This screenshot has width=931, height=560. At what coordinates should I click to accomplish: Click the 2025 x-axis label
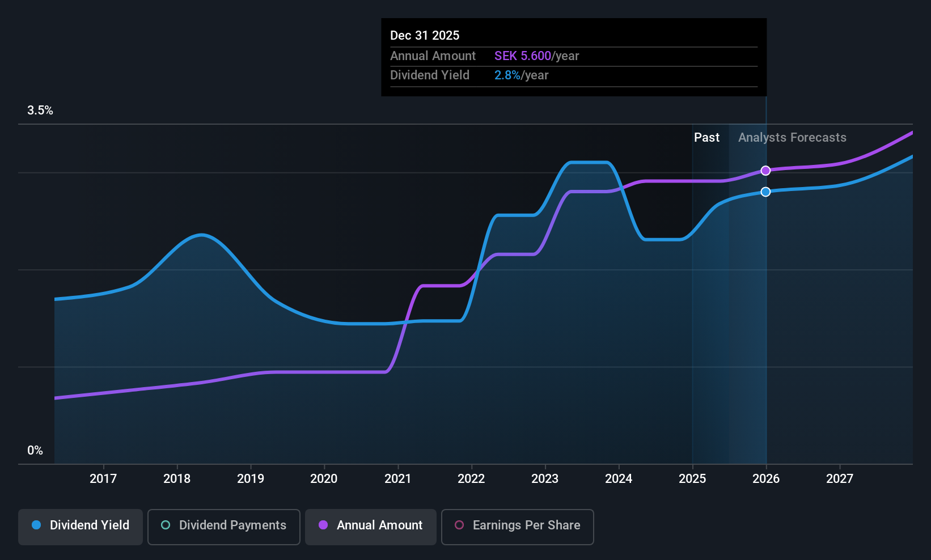[x=692, y=479]
